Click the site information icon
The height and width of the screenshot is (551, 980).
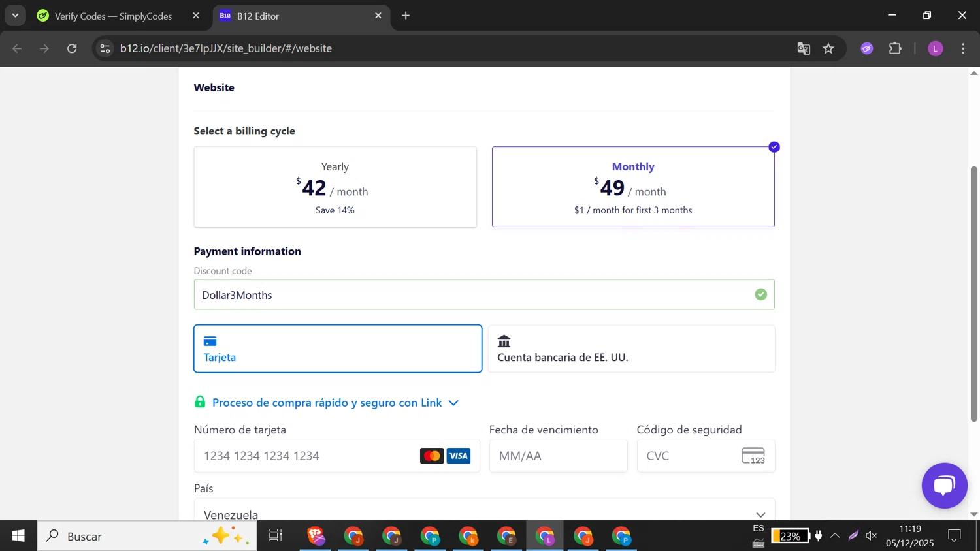point(105,48)
